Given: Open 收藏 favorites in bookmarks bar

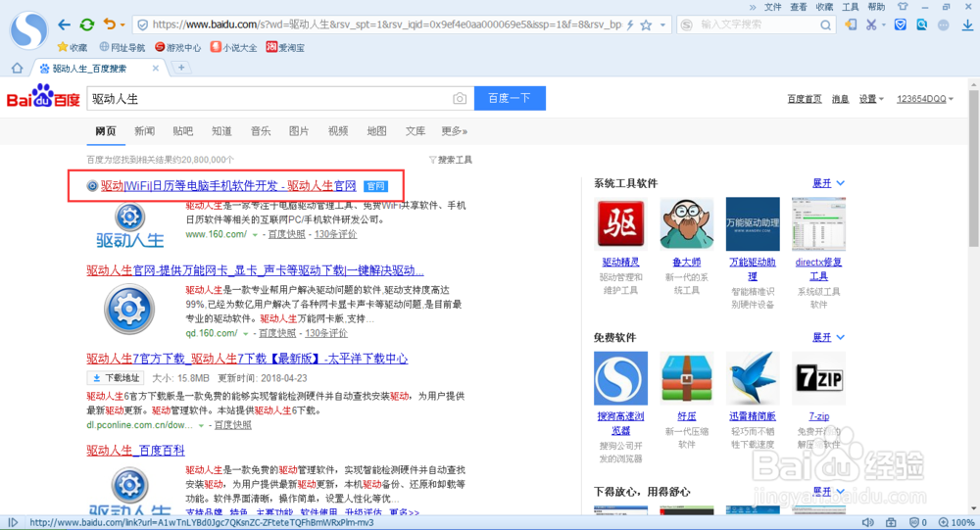Looking at the screenshot, I should click(x=73, y=47).
